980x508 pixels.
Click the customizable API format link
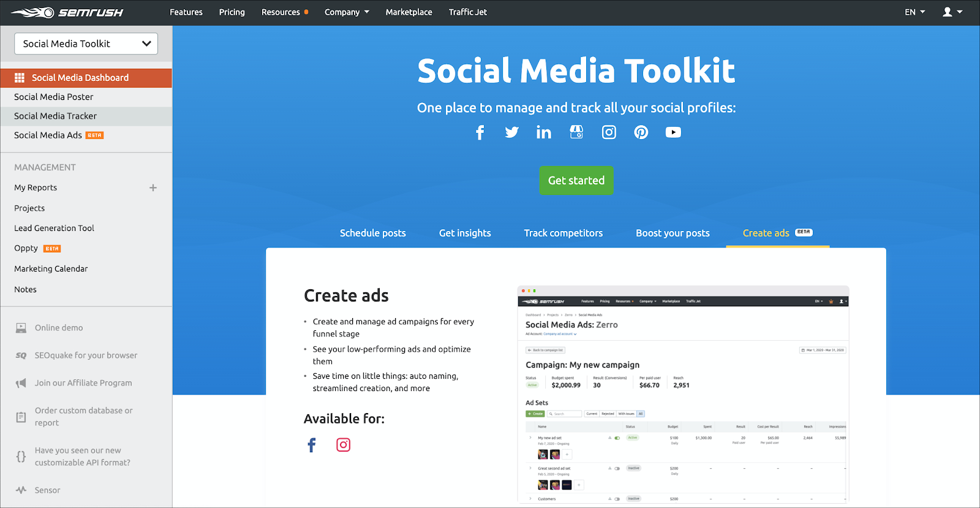pos(83,457)
